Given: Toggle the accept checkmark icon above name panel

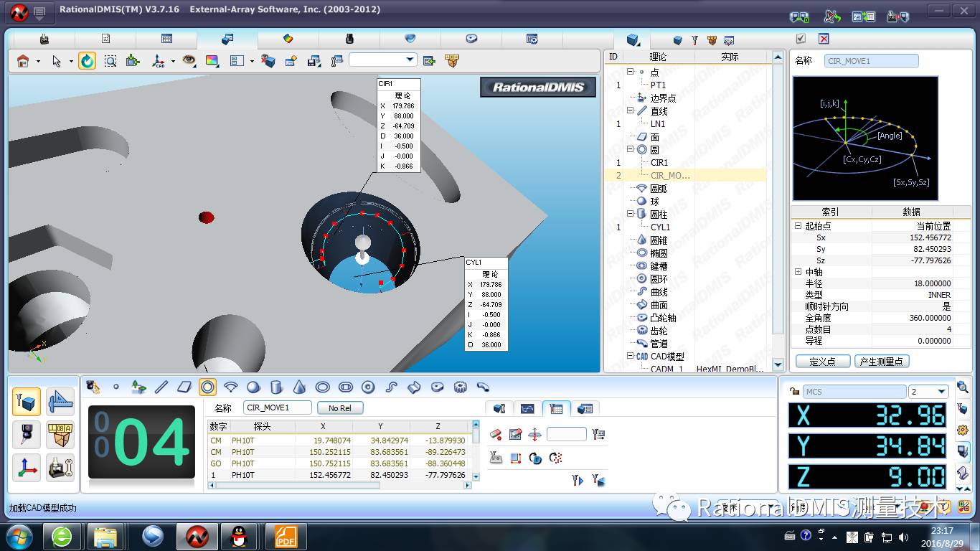Looking at the screenshot, I should click(801, 39).
